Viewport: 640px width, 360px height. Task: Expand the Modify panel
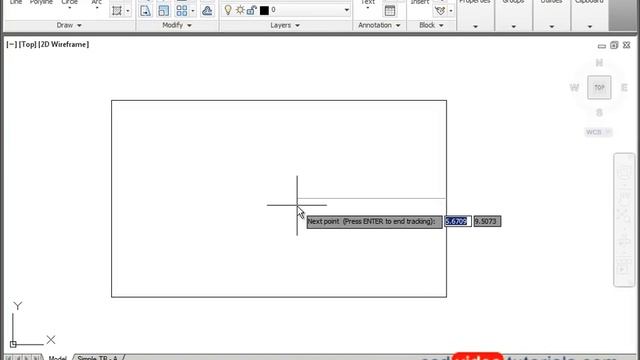[x=177, y=25]
